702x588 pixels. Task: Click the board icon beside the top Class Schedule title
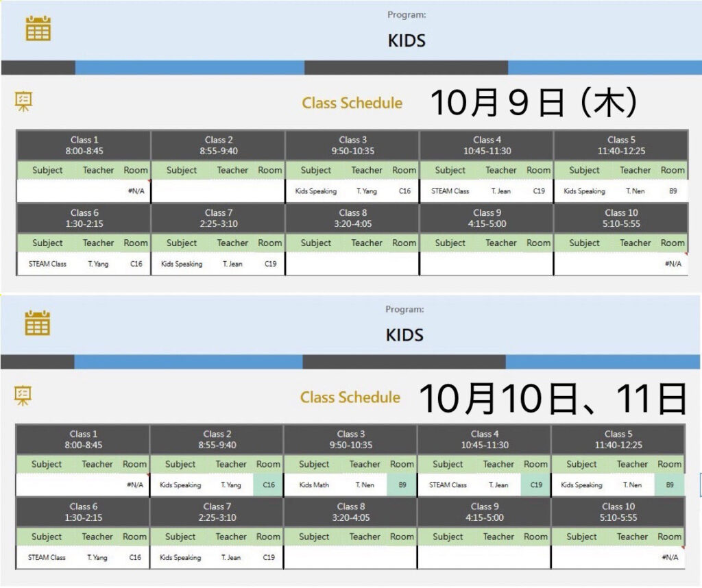24,102
